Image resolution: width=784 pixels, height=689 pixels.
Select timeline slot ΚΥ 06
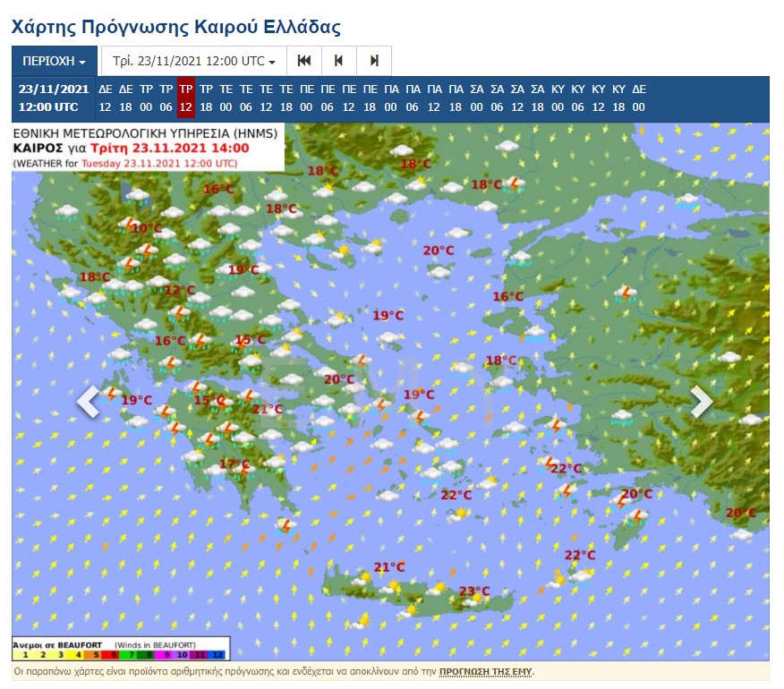[x=578, y=98]
